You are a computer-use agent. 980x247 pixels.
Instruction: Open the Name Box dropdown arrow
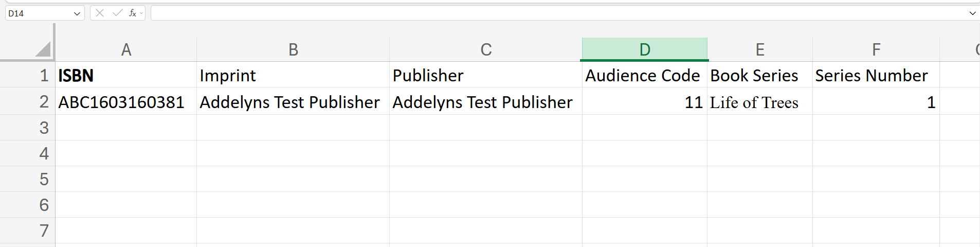(77, 13)
